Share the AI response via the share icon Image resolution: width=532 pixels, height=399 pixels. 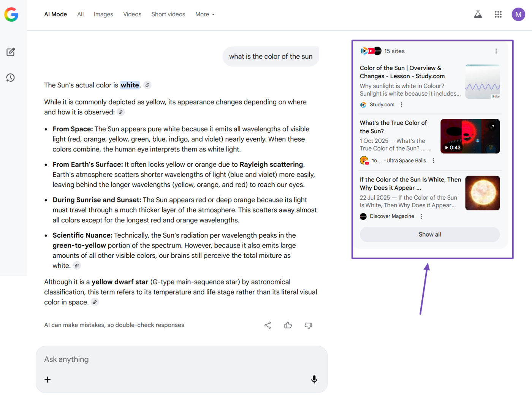click(268, 325)
